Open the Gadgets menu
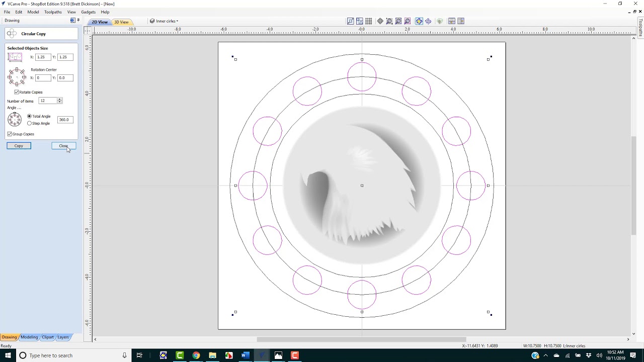 coord(88,12)
